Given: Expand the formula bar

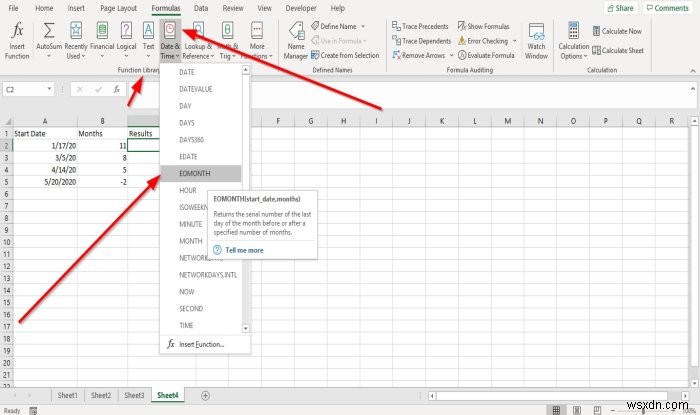Looking at the screenshot, I should coord(693,89).
